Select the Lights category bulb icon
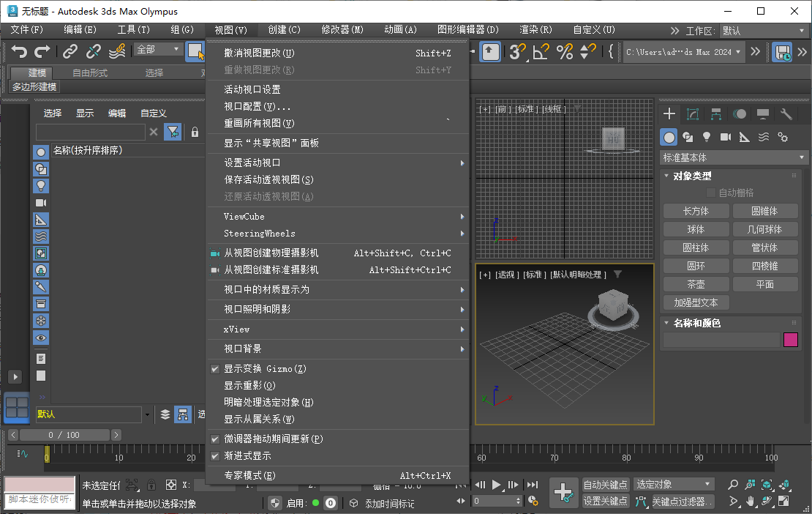 707,137
